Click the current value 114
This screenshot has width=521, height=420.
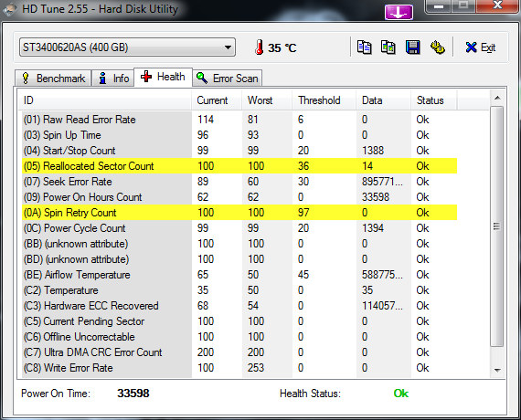(206, 120)
